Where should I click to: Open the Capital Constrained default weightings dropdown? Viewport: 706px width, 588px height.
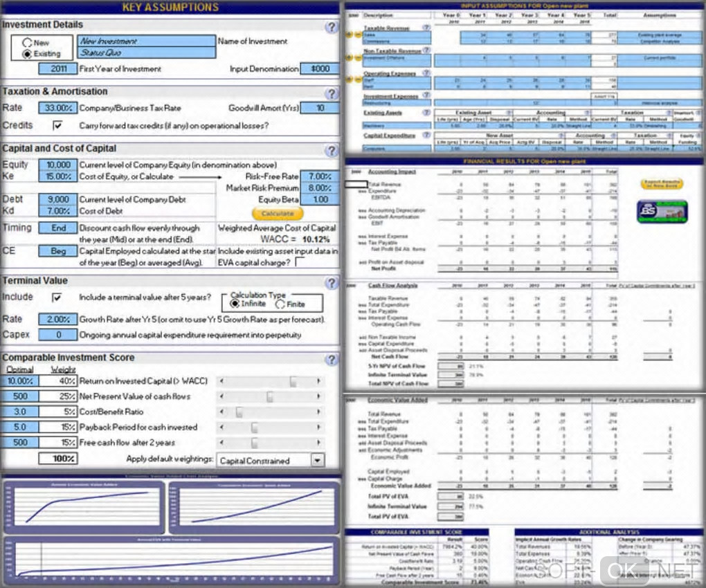tap(318, 460)
